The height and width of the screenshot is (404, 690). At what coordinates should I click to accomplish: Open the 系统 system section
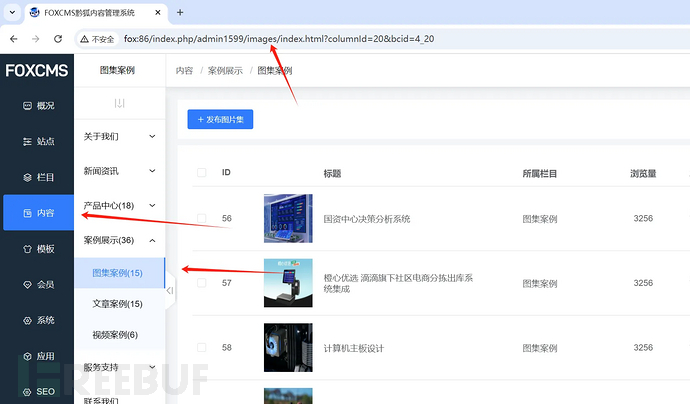(x=38, y=320)
